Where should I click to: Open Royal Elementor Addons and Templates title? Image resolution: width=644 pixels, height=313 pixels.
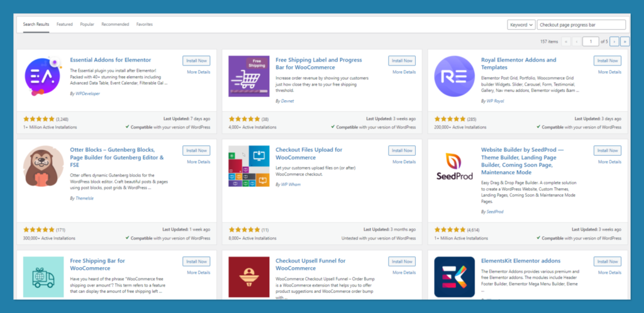[519, 64]
